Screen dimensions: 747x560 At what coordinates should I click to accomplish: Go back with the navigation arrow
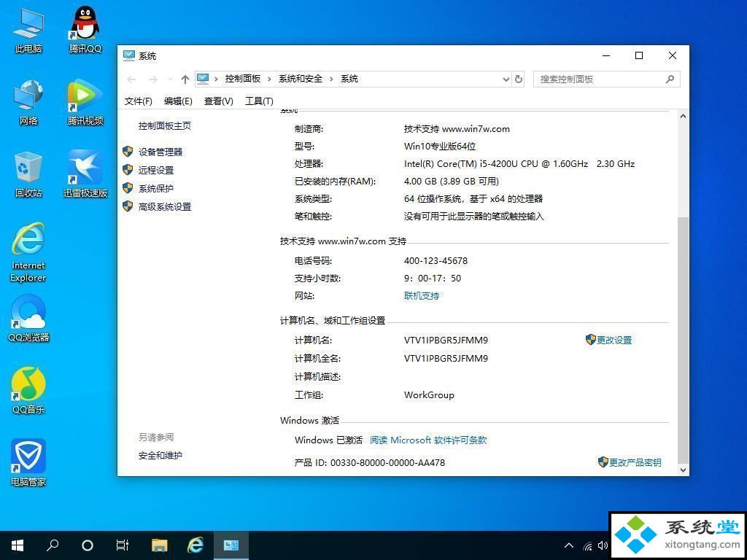click(131, 79)
